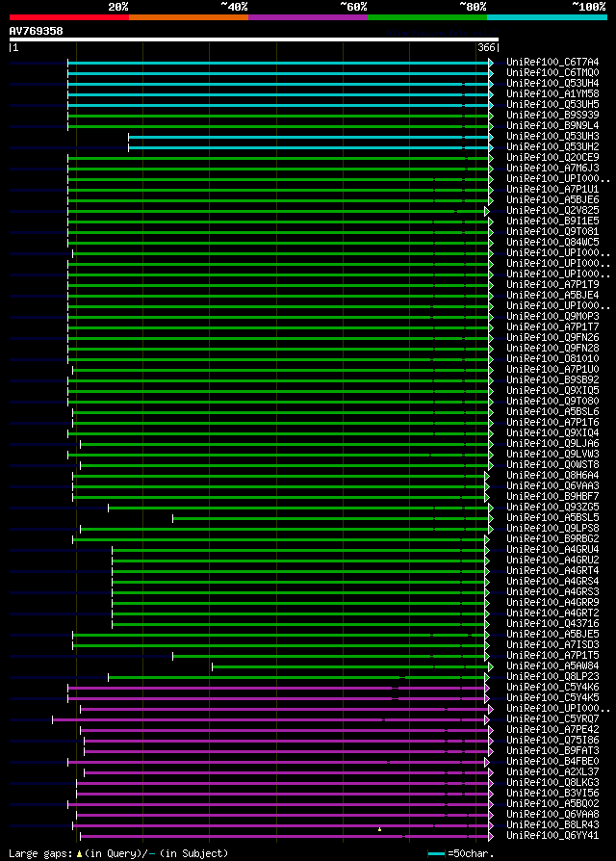Click the UniRef100_B9I1E5 label
Viewport: 616px width, 861px height.
click(x=552, y=222)
